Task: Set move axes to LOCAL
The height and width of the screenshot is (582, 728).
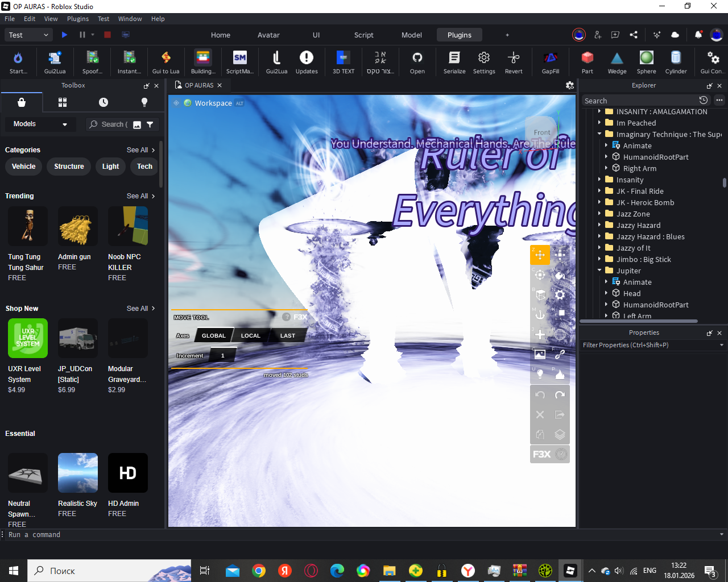Action: point(250,335)
